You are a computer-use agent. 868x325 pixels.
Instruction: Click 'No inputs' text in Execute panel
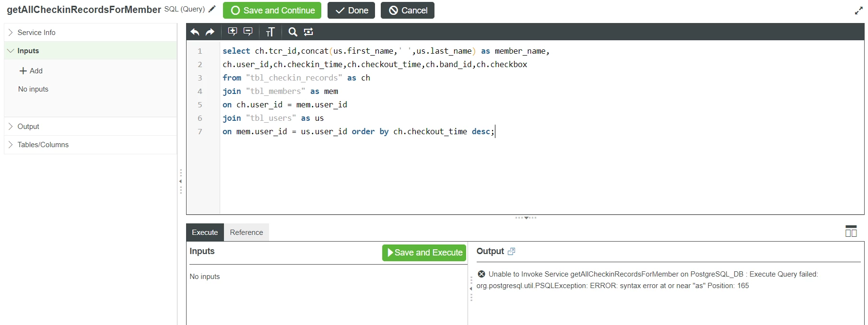[x=205, y=277]
